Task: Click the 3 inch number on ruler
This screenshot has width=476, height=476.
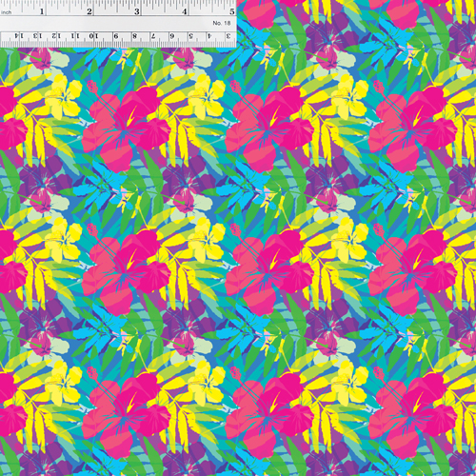Action: click(x=137, y=11)
